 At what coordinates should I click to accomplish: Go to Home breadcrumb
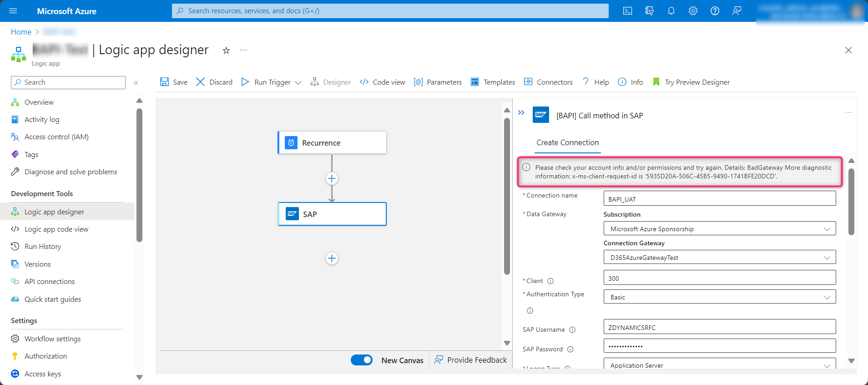pos(21,32)
